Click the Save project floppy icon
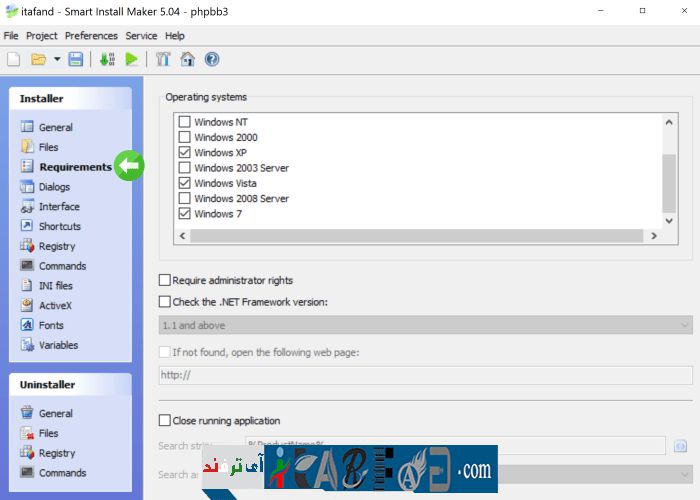 (x=76, y=60)
